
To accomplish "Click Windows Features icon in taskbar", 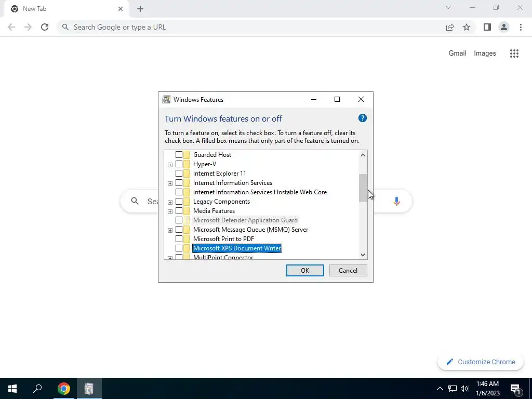I will (x=89, y=389).
